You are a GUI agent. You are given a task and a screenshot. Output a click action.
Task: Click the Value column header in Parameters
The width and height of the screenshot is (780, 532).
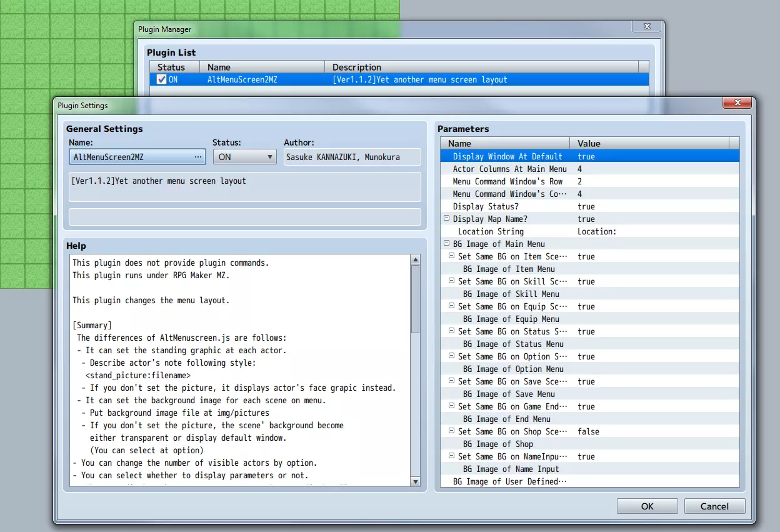(650, 143)
